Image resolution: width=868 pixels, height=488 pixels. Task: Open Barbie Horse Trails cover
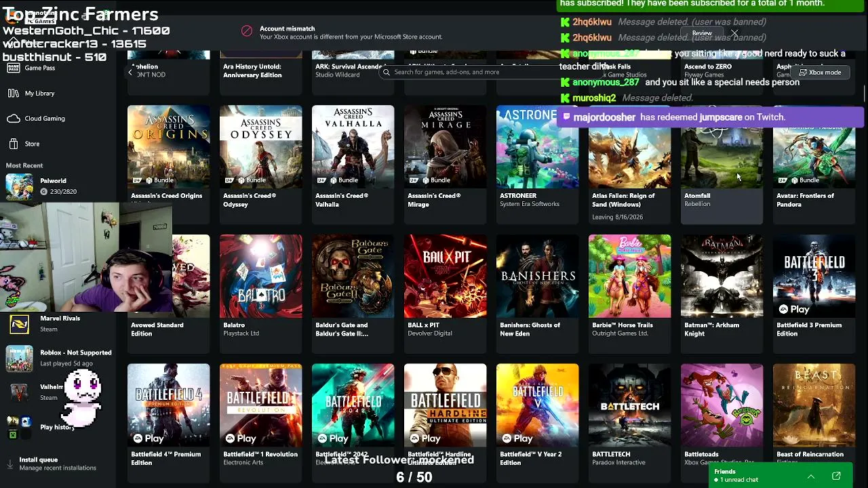629,276
